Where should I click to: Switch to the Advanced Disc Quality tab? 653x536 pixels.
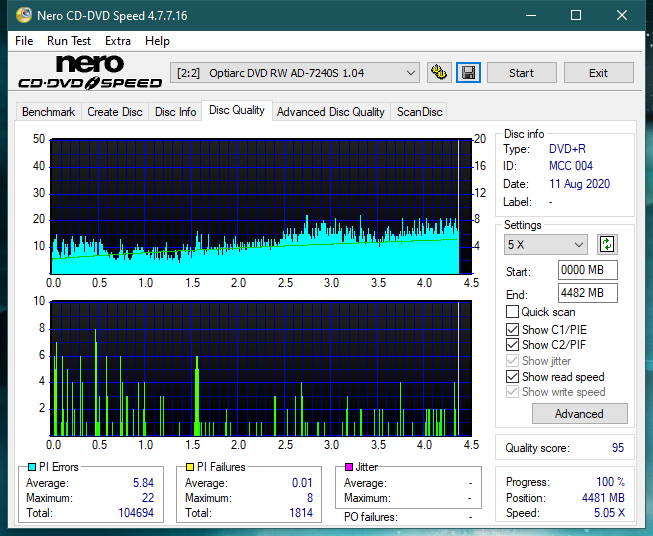click(331, 112)
